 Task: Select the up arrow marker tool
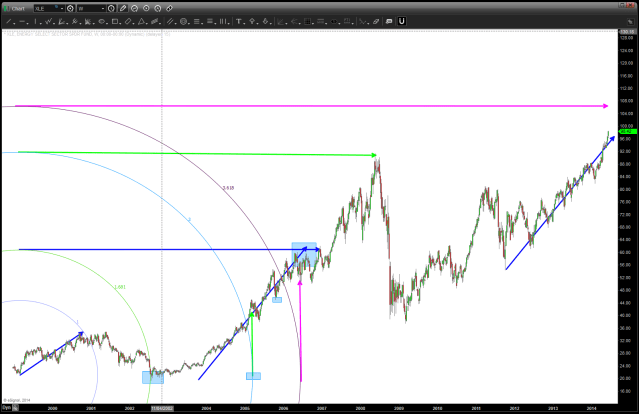click(252, 21)
